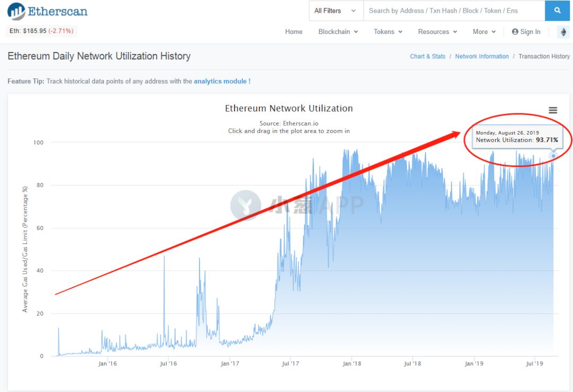573x392 pixels.
Task: Click the Jan '16 axis label
Action: click(x=107, y=363)
